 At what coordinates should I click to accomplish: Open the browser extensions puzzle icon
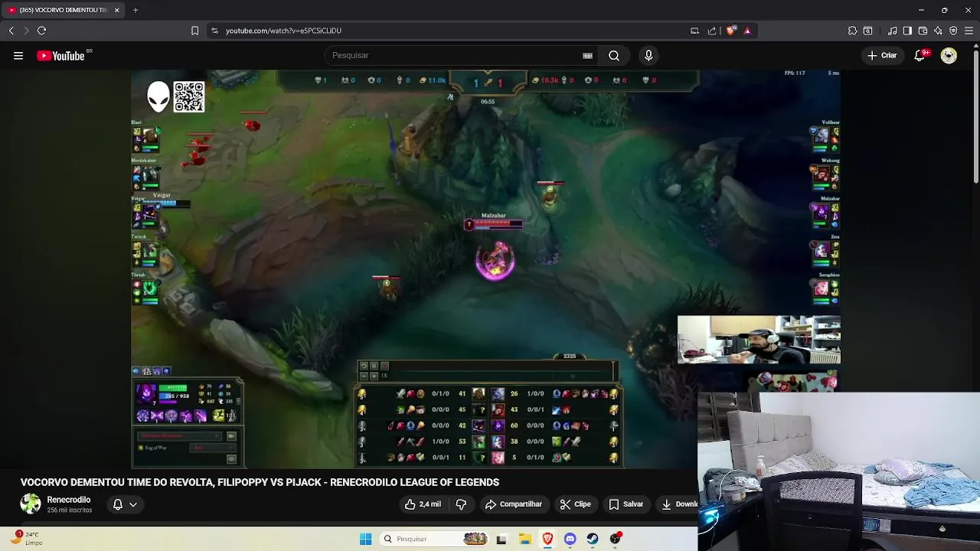(x=852, y=31)
